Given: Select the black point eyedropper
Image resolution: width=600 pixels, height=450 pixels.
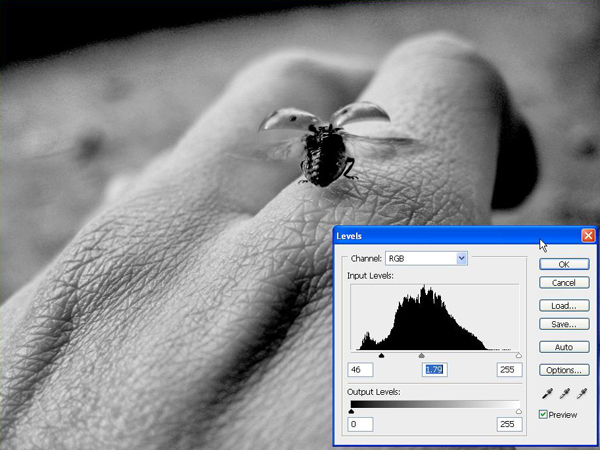Looking at the screenshot, I should [x=548, y=393].
